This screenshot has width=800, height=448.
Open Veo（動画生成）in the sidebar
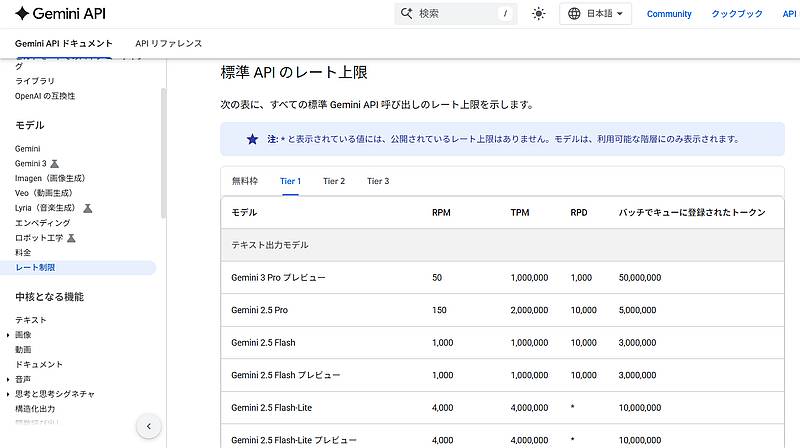(x=44, y=193)
